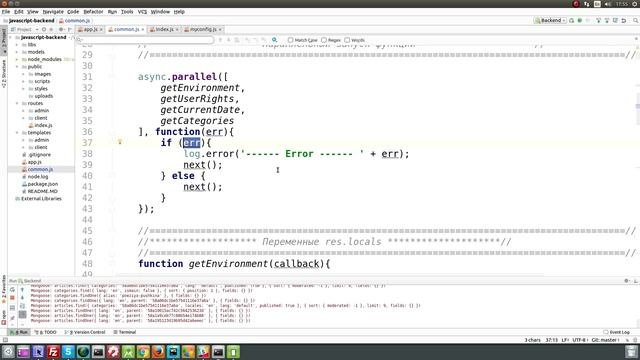Collapse the routes folder
Screen dimensions: 640x360
click(x=18, y=103)
